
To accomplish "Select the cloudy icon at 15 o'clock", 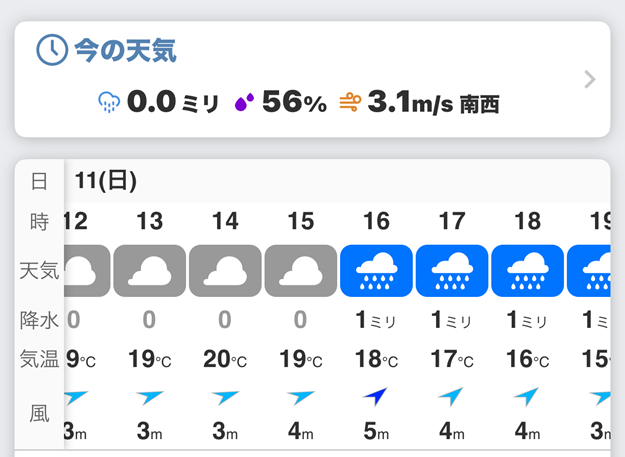I will point(301,271).
